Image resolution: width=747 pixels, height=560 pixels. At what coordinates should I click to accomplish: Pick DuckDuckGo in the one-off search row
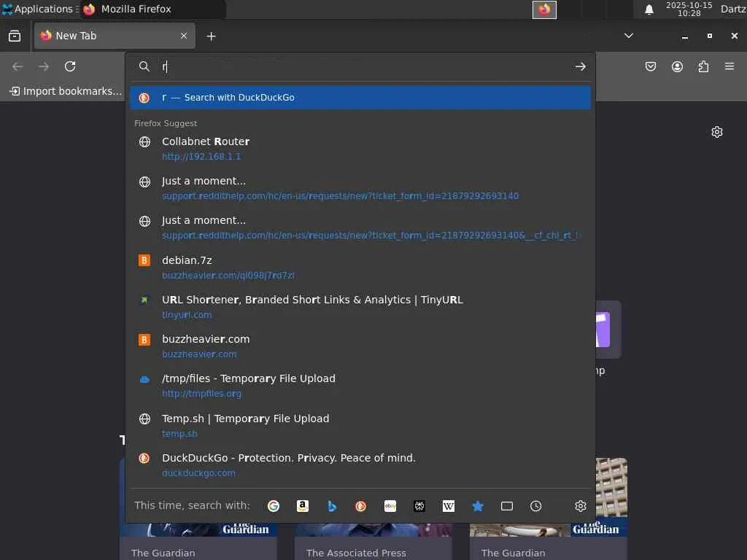pyautogui.click(x=360, y=506)
